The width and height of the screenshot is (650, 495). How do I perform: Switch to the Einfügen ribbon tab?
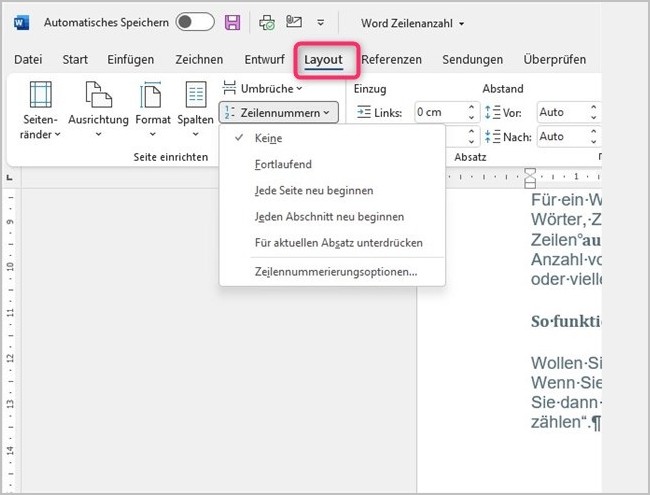[131, 60]
